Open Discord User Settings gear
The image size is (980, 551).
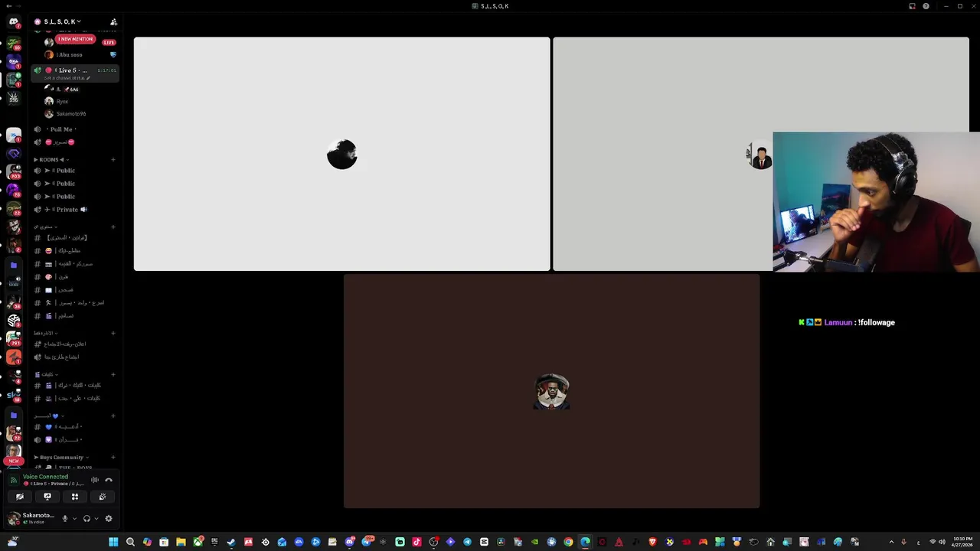tap(109, 518)
